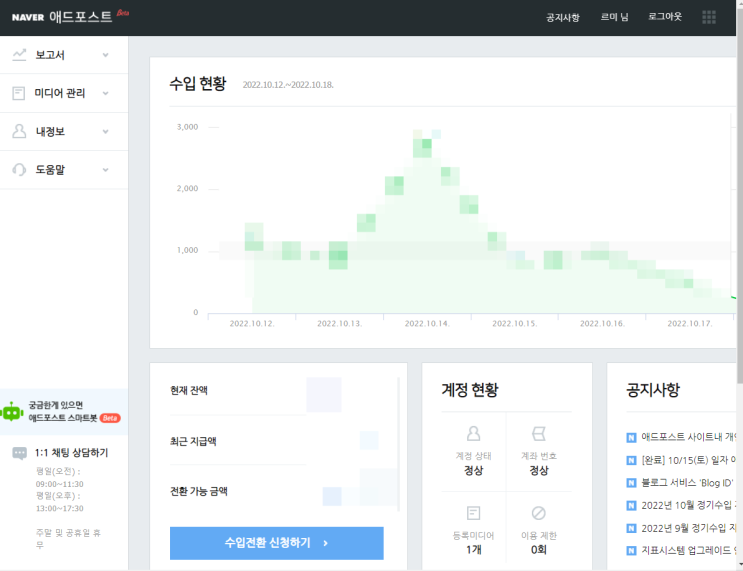Expand the 미디어 관리 menu chevron
Viewport: 743px width, 571px height.
coord(106,93)
